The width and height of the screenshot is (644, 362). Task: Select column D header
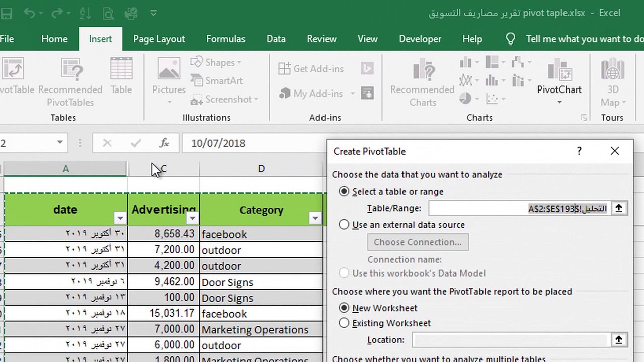click(x=261, y=169)
